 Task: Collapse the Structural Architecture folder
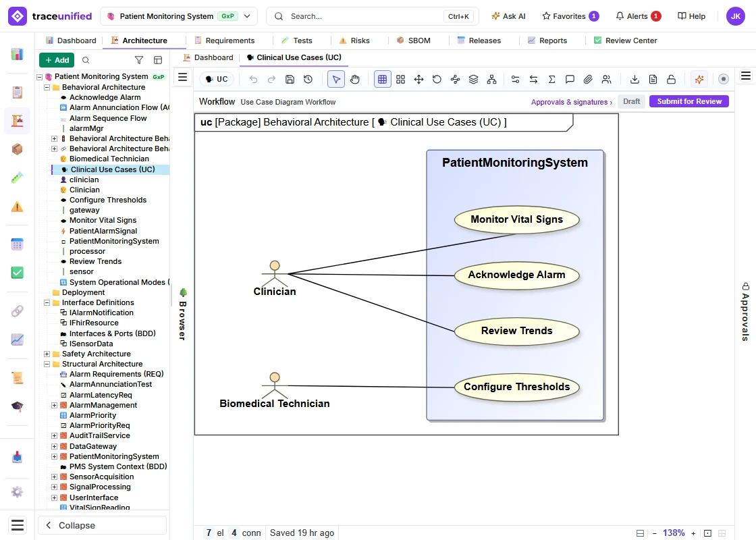pos(47,364)
